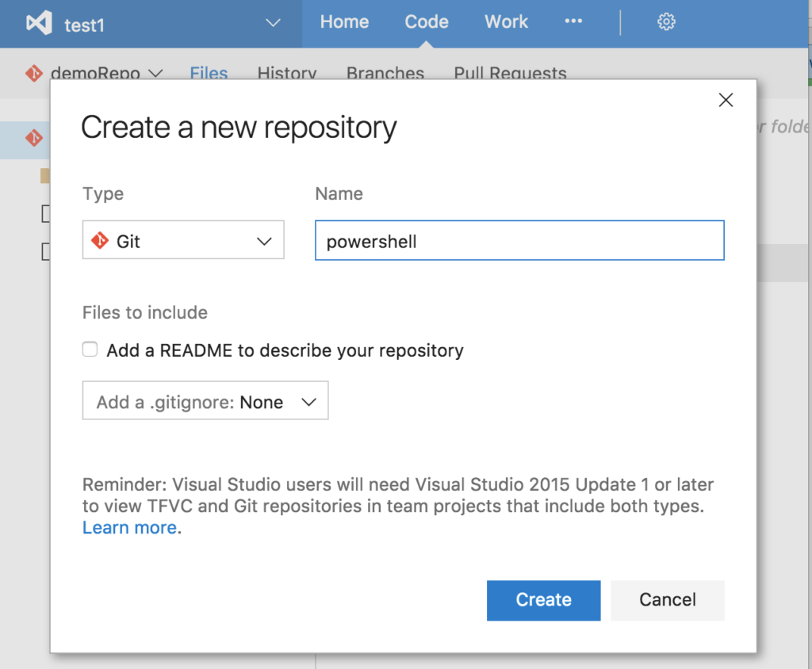Go to the Home tab
Image resolution: width=812 pixels, height=669 pixels.
pos(344,22)
